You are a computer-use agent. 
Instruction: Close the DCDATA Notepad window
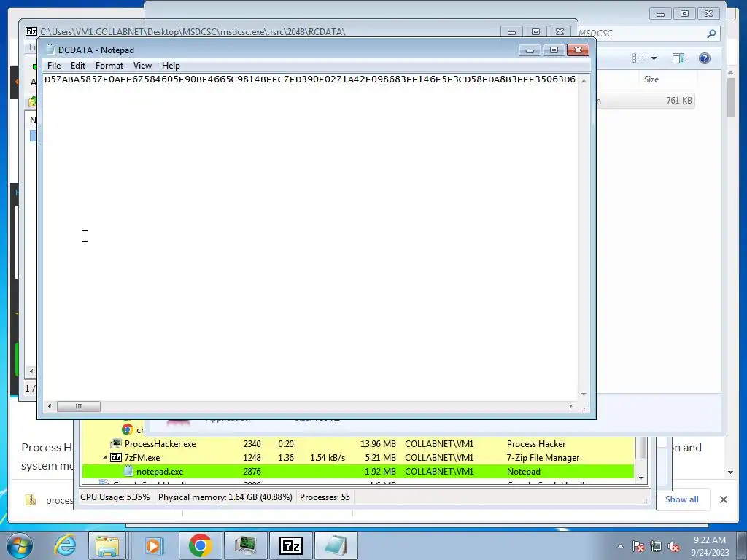tap(578, 50)
